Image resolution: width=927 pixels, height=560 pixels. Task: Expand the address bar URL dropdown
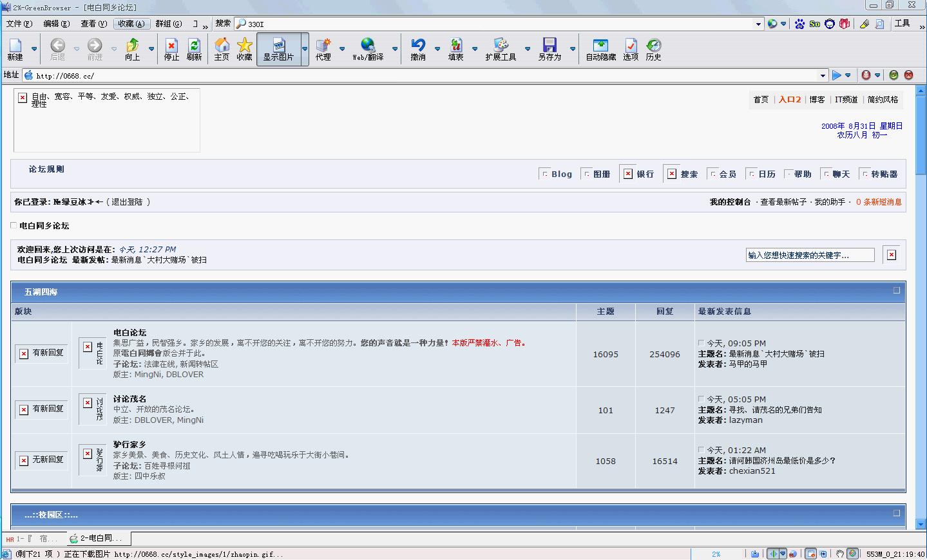[822, 75]
